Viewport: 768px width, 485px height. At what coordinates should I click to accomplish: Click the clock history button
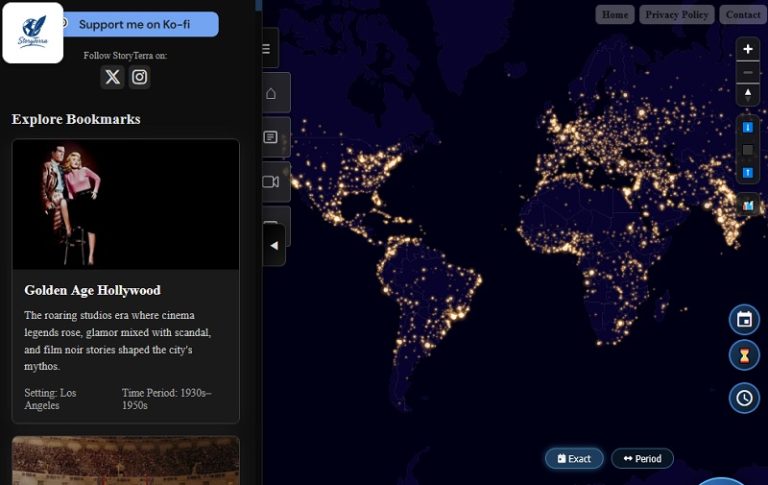(744, 398)
